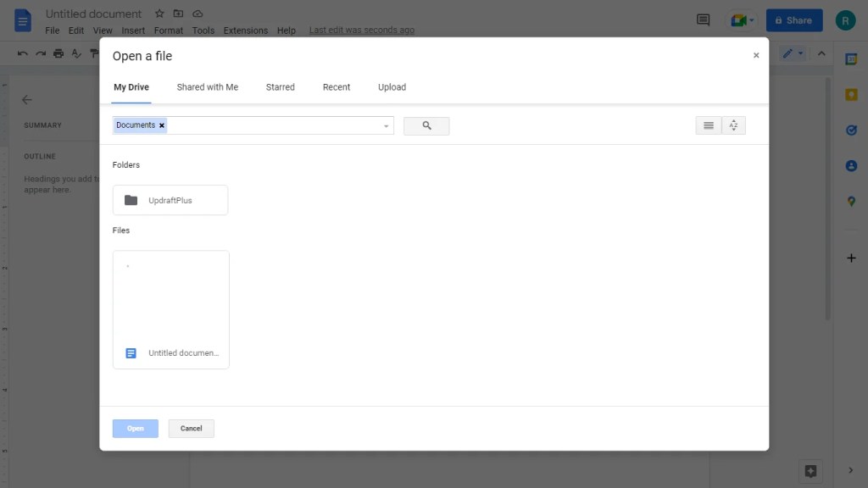Click the Print toolbar icon
This screenshot has height=488, width=868.
pos(58,53)
